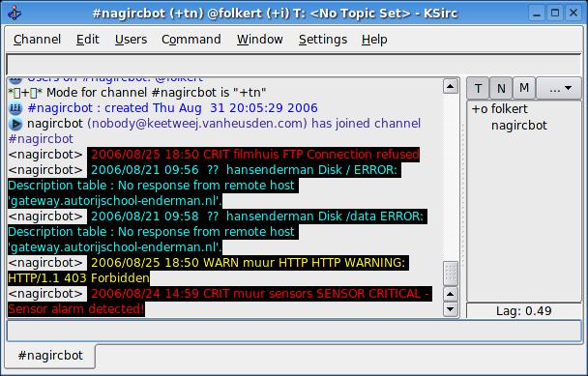Maximize the KSirc window
Viewport: 588px width, 376px height.
click(555, 14)
